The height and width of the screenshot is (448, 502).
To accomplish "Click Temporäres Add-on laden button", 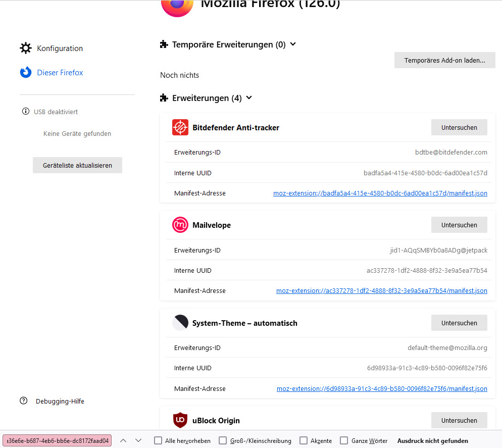I will pos(445,60).
